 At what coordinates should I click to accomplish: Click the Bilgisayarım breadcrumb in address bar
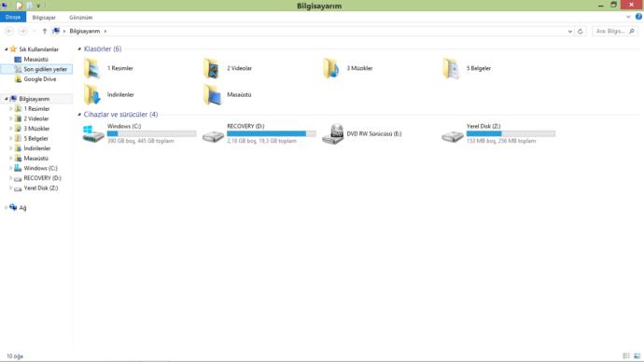click(x=85, y=31)
